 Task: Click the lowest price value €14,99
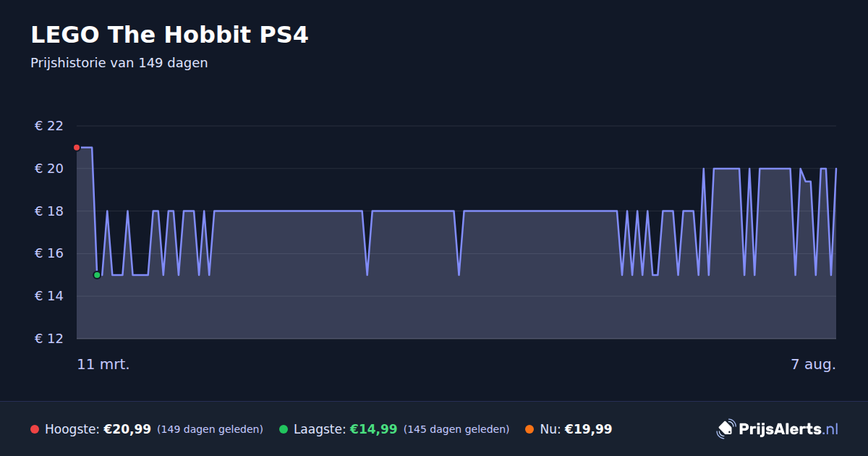tap(374, 429)
